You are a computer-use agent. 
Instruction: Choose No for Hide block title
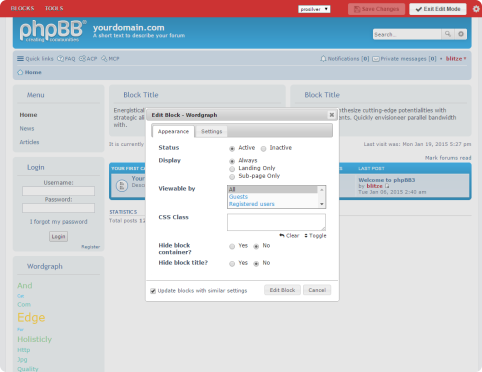click(256, 264)
